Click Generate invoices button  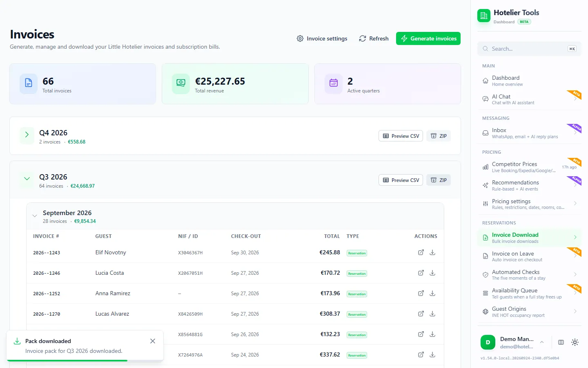(x=428, y=38)
